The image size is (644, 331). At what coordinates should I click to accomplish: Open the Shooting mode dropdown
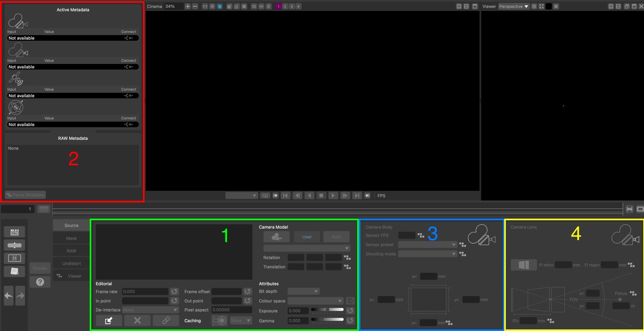[427, 254]
